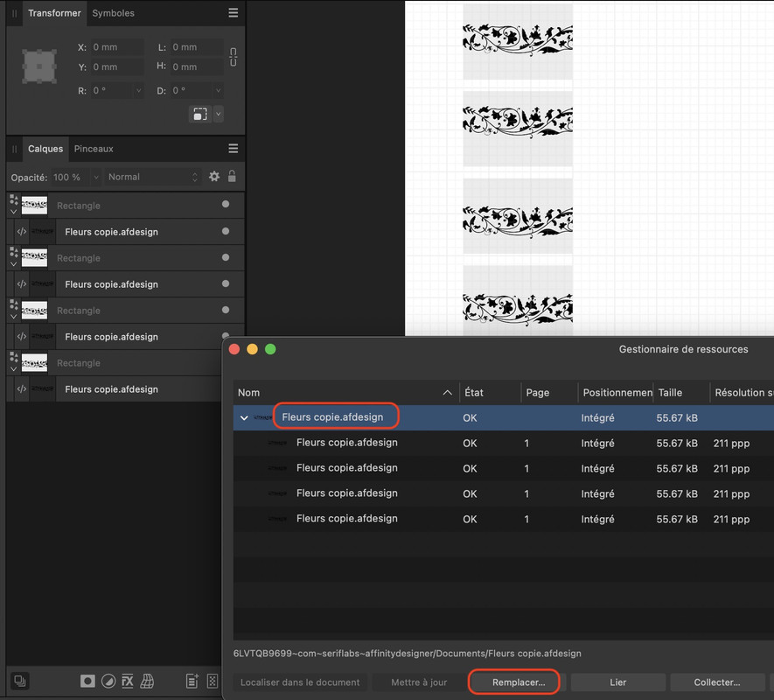Toggle the layer lock icon
This screenshot has height=700, width=774.
click(232, 177)
